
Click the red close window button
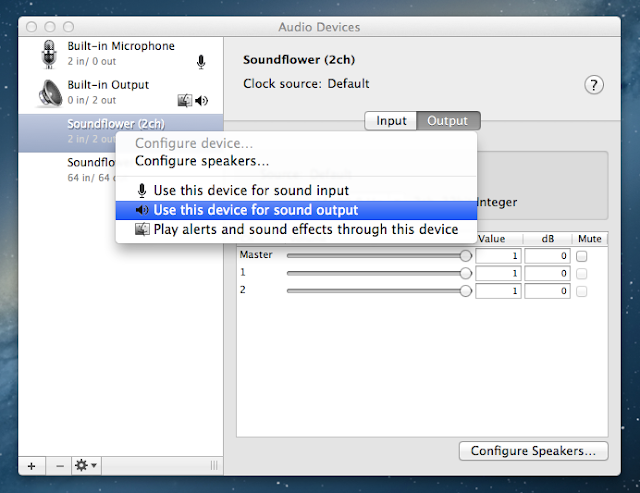click(31, 27)
